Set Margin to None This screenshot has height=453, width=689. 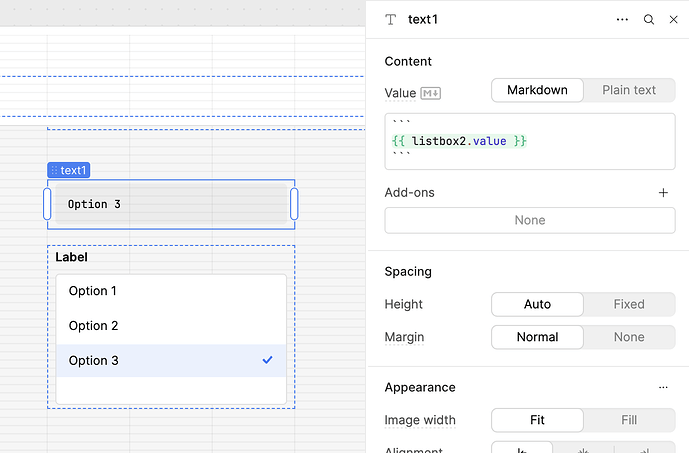tap(629, 337)
